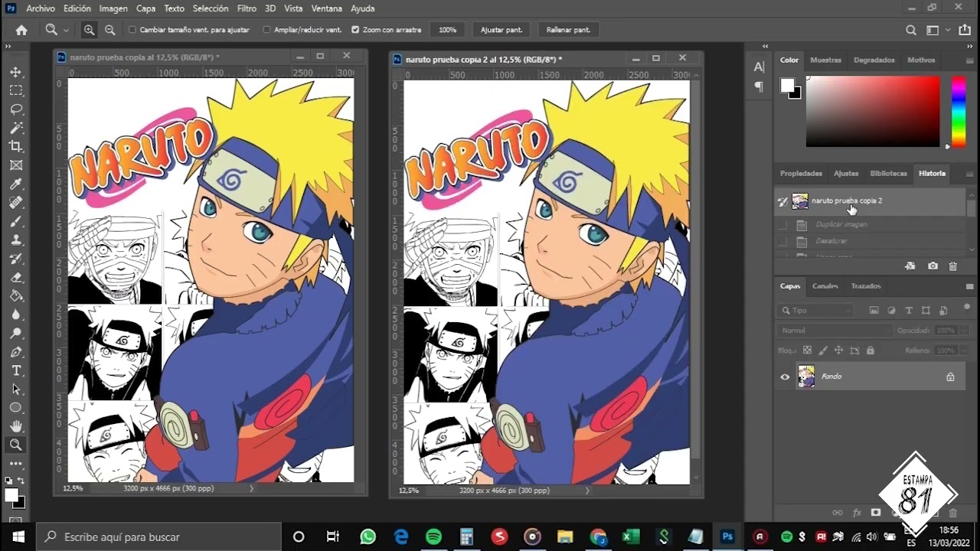Screen dimensions: 980x551
Task: Select the Eraser tool
Action: pyautogui.click(x=15, y=277)
